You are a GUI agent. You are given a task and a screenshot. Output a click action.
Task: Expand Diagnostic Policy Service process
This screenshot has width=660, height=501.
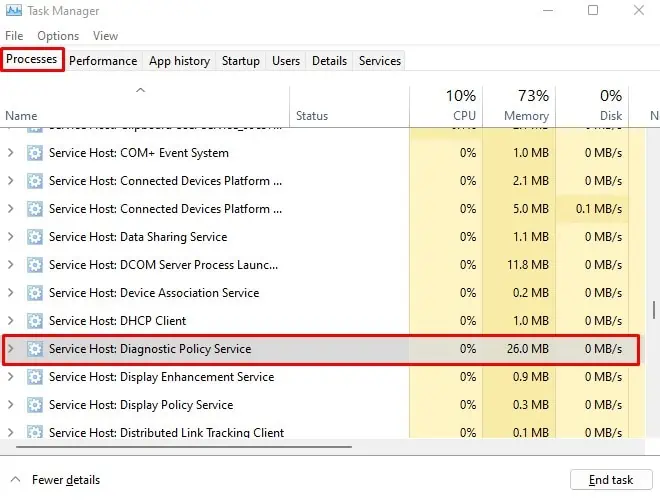click(11, 349)
